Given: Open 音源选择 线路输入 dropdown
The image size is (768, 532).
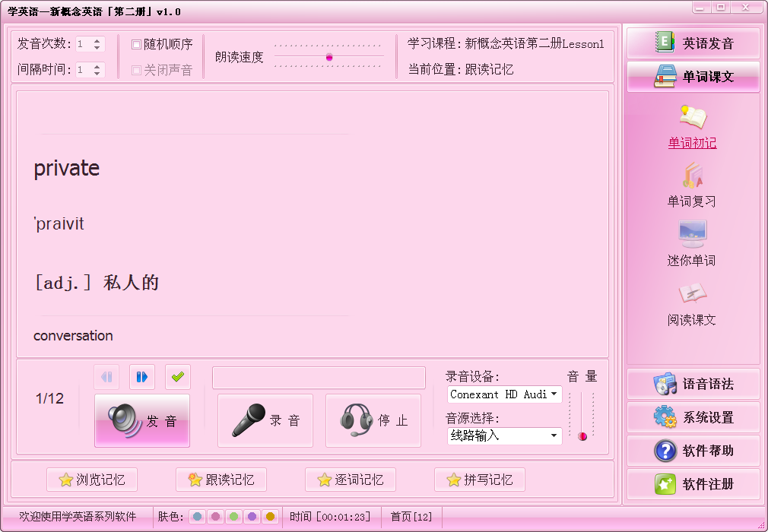Looking at the screenshot, I should click(x=504, y=435).
